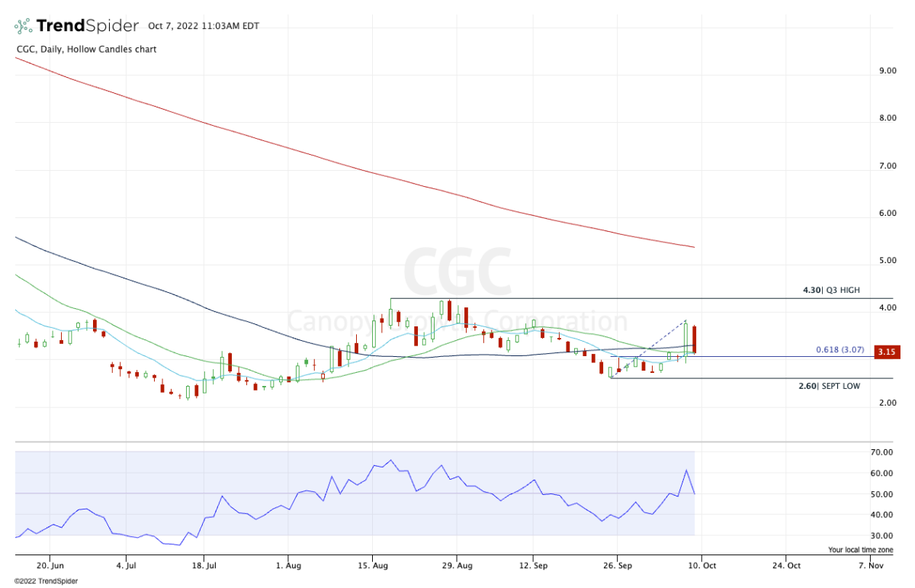This screenshot has height=588, width=915.
Task: Click the ©2022 TrendSpider copyright text
Action: (46, 581)
